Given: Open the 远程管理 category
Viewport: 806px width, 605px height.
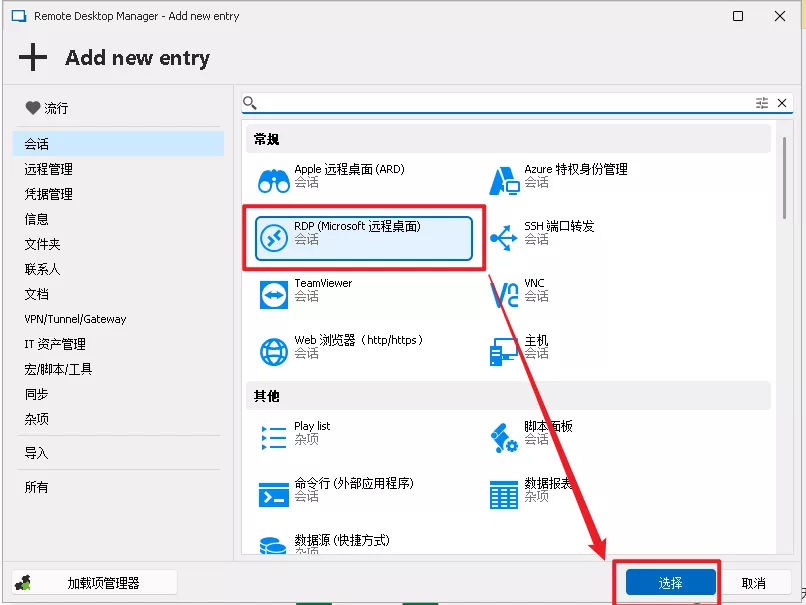Looking at the screenshot, I should (x=118, y=169).
